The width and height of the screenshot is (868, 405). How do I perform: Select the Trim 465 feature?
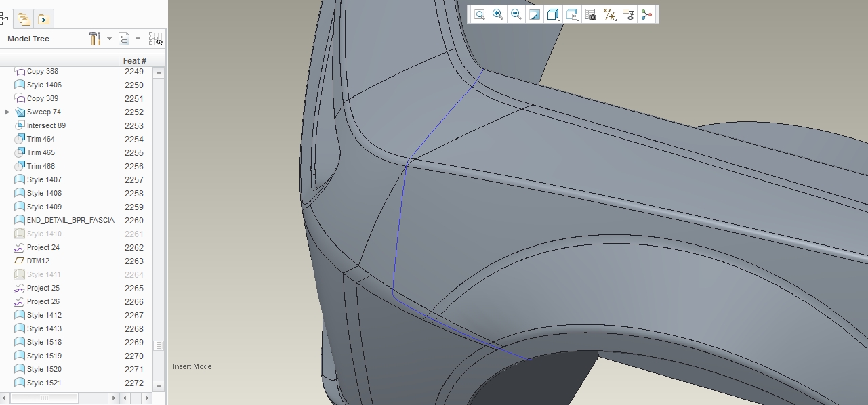[x=41, y=152]
